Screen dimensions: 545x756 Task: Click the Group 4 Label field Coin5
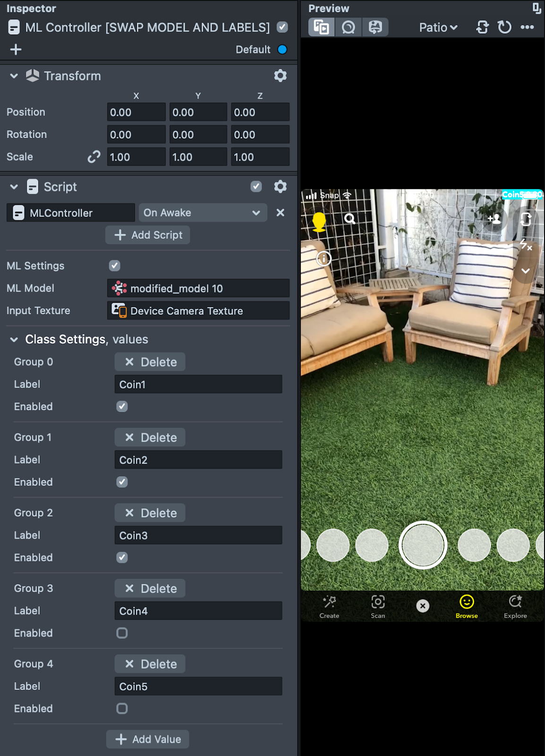pyautogui.click(x=198, y=687)
